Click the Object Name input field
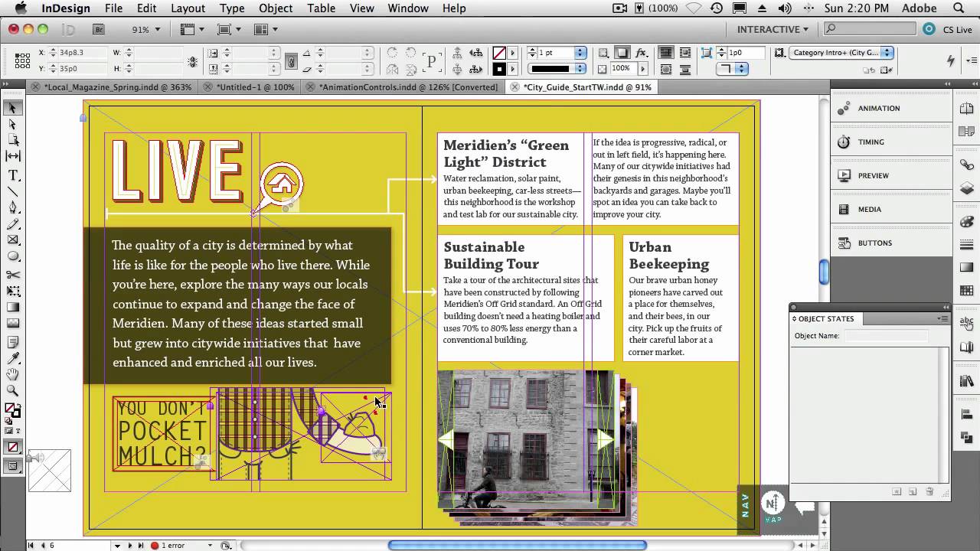The height and width of the screenshot is (551, 980). tap(886, 336)
